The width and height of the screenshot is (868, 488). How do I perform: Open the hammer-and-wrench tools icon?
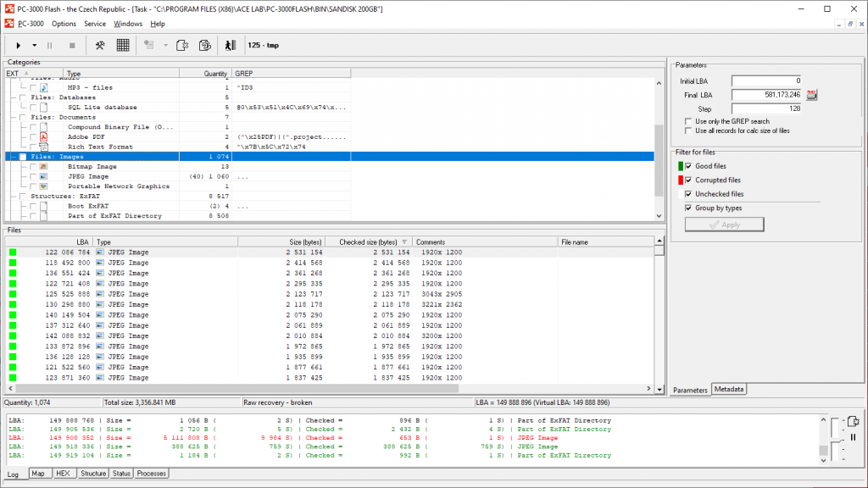click(x=99, y=45)
